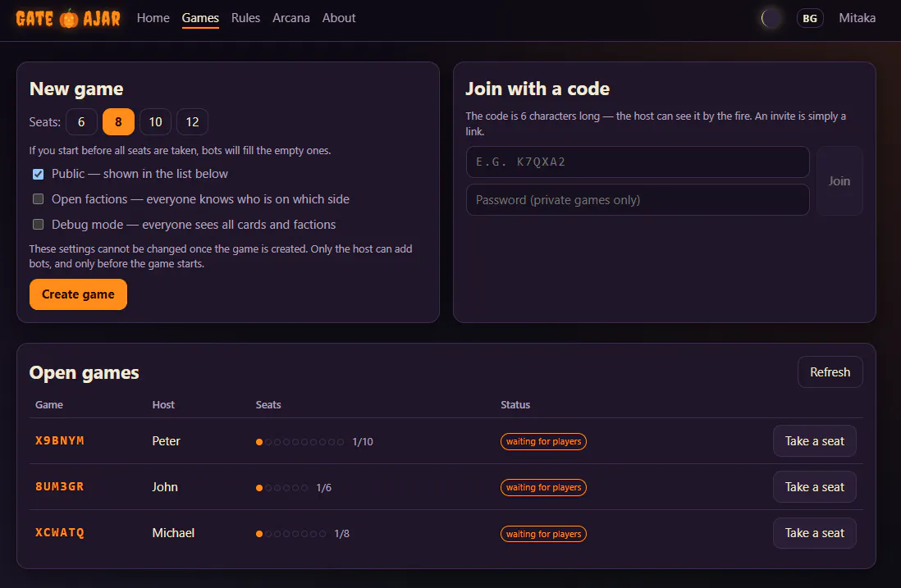The image size is (901, 588).
Task: Take a seat in Peter's game
Action: click(x=814, y=441)
